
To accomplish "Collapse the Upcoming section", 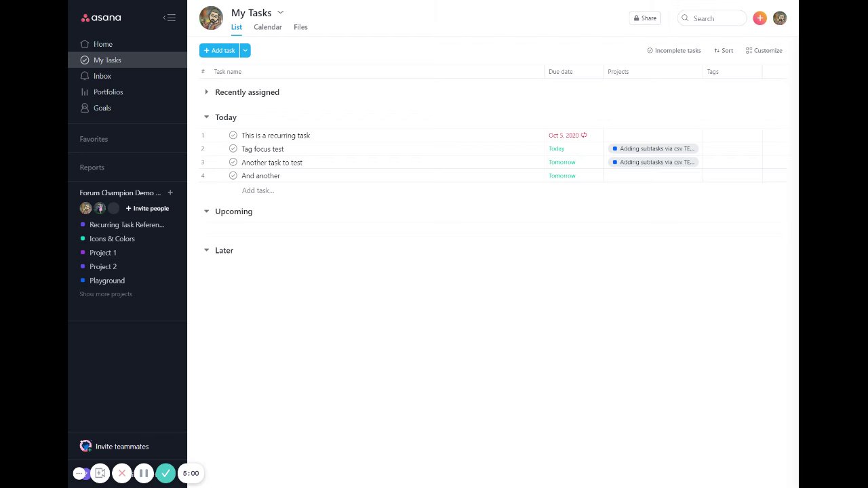I will tap(207, 211).
